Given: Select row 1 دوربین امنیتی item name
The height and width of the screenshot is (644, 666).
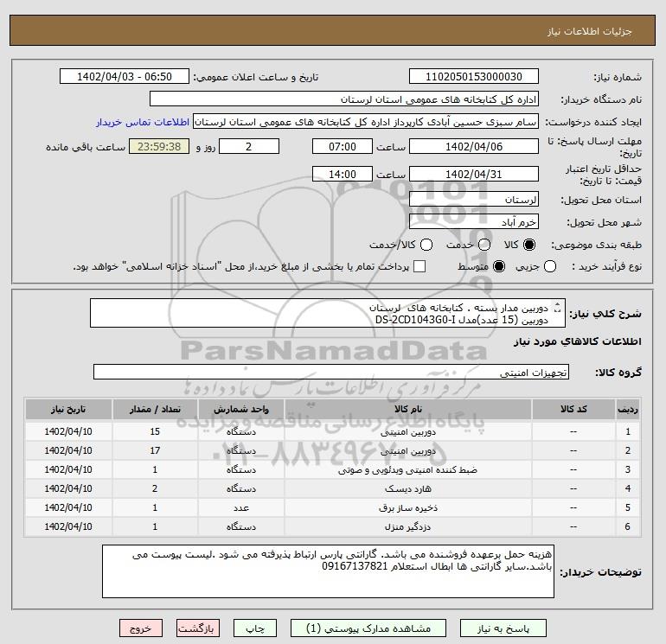Looking at the screenshot, I should (x=407, y=431).
